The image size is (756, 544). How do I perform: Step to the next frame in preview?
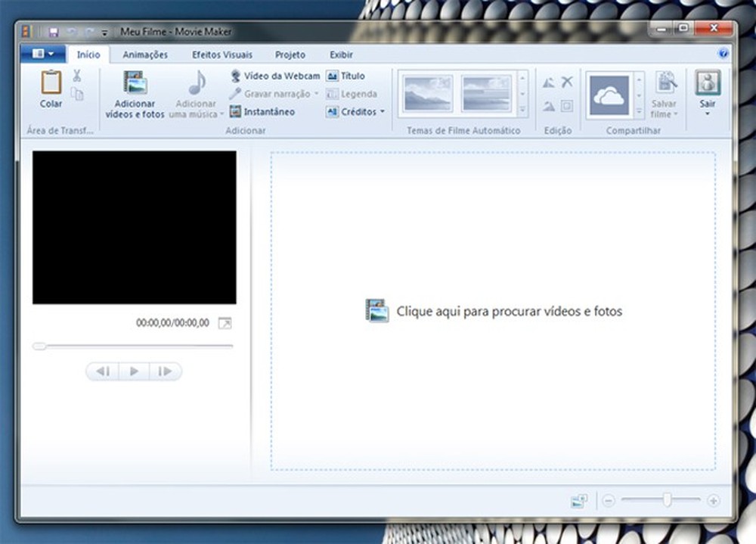pos(165,371)
